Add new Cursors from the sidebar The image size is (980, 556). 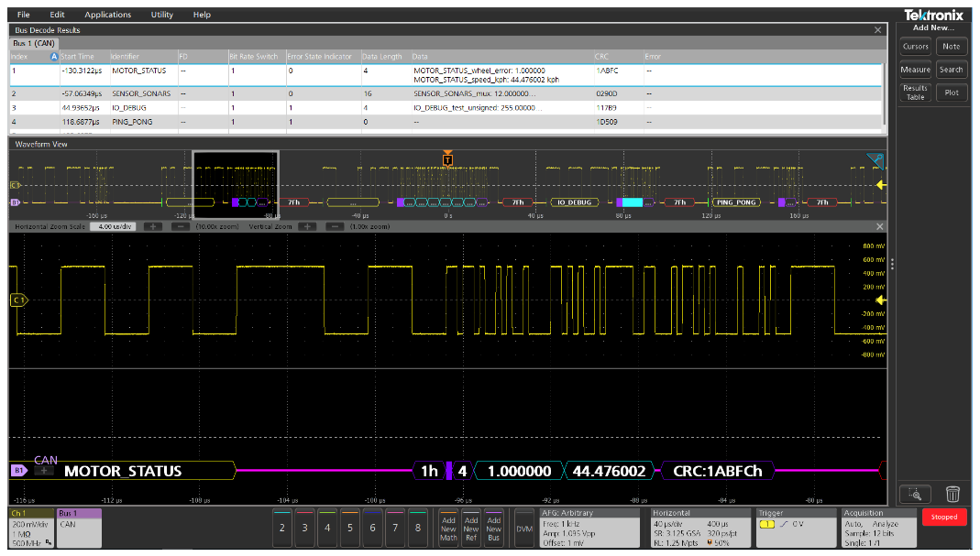917,47
